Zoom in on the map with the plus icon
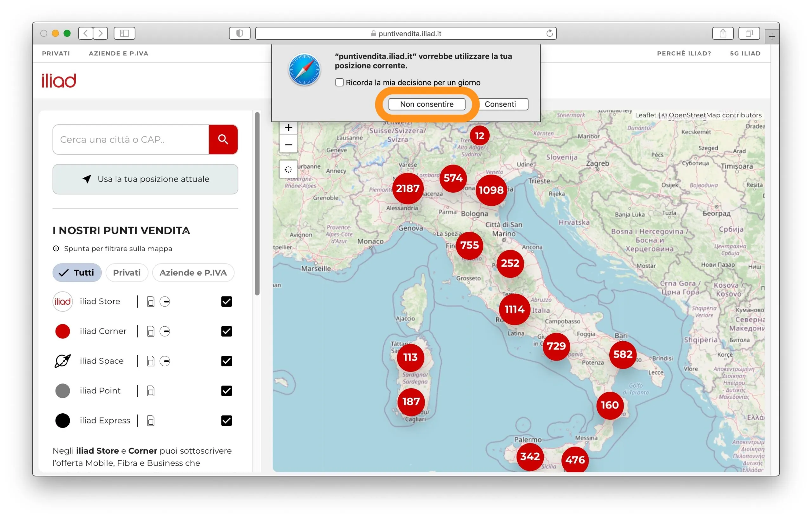The width and height of the screenshot is (812, 519). [x=289, y=127]
